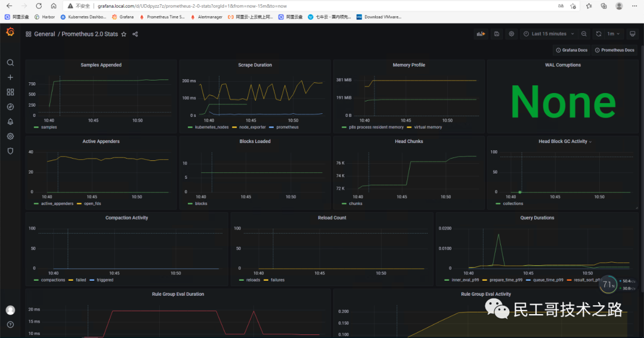Click the Prometheus 2.0 Stats title
Viewport: 644px width, 338px height.
click(x=89, y=34)
